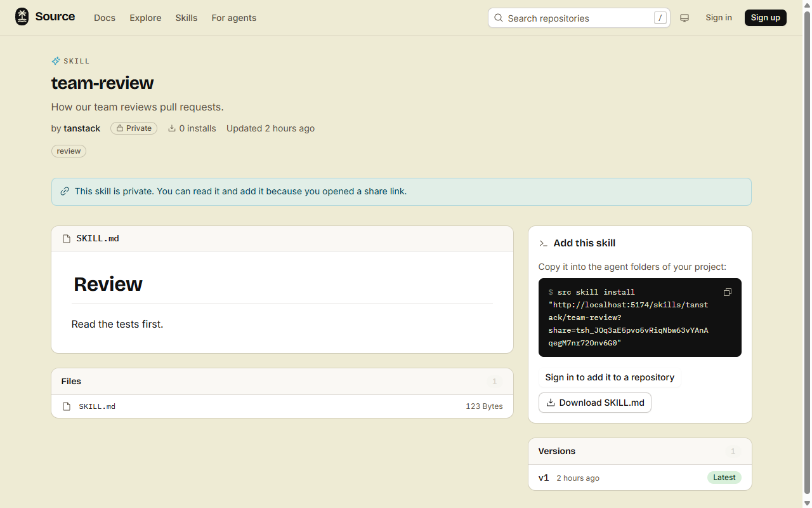Click the Review heading in SKILL.md preview

coord(108,284)
